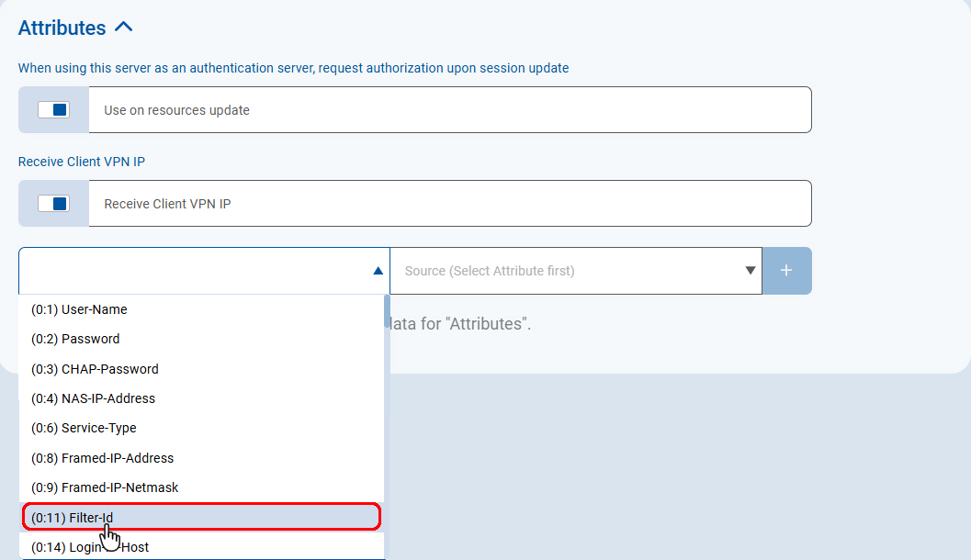Click the Attributes section heading
Image resolution: width=971 pixels, height=560 pixels.
(62, 28)
